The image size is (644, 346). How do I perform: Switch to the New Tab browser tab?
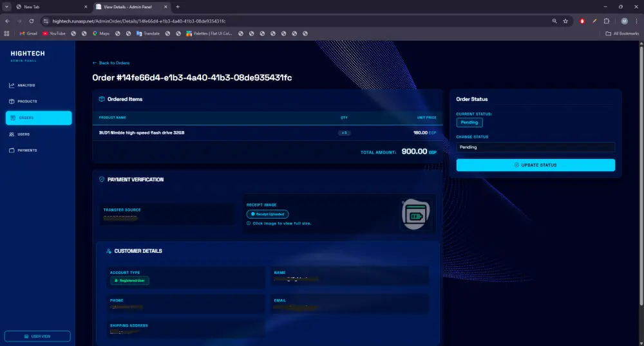coord(50,7)
